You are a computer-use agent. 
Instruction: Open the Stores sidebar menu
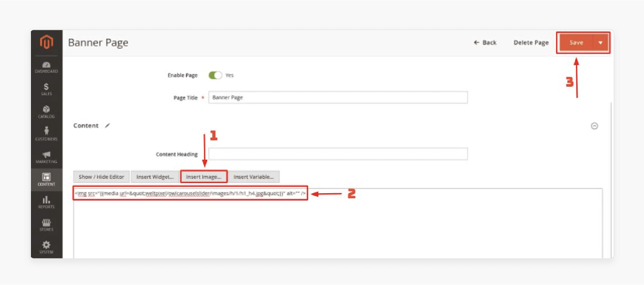pyautogui.click(x=46, y=225)
